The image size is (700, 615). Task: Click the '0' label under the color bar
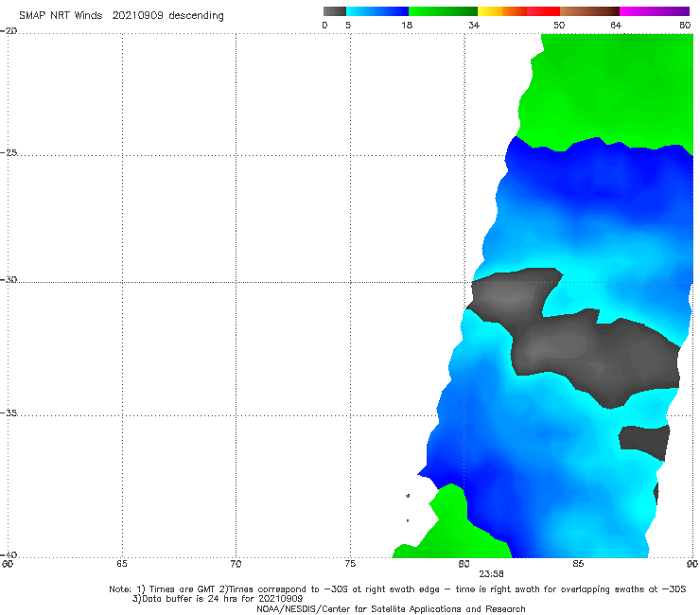324,25
